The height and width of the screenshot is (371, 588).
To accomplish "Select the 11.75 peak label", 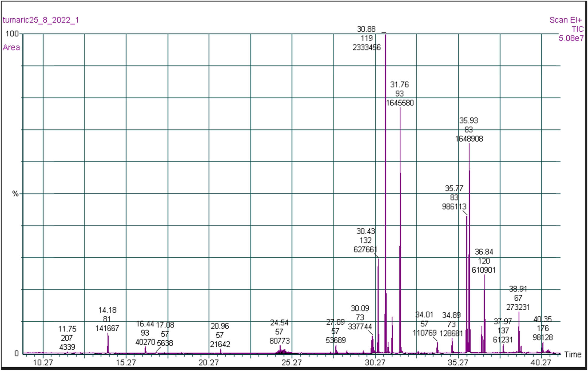I will (67, 329).
